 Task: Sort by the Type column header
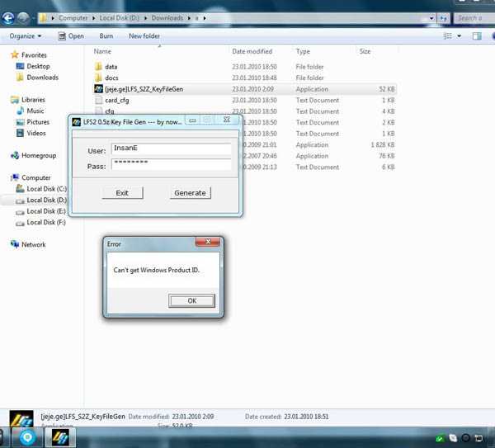pyautogui.click(x=303, y=51)
